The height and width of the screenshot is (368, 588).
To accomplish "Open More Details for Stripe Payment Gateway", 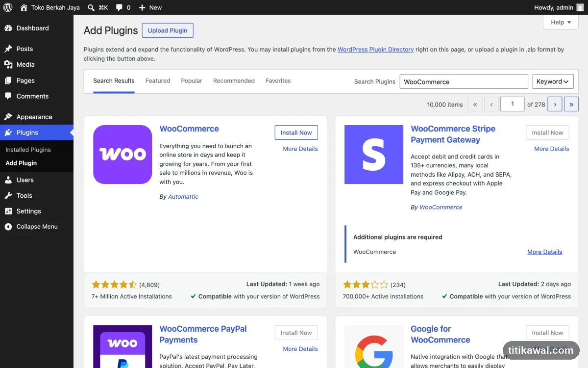I will click(x=552, y=149).
